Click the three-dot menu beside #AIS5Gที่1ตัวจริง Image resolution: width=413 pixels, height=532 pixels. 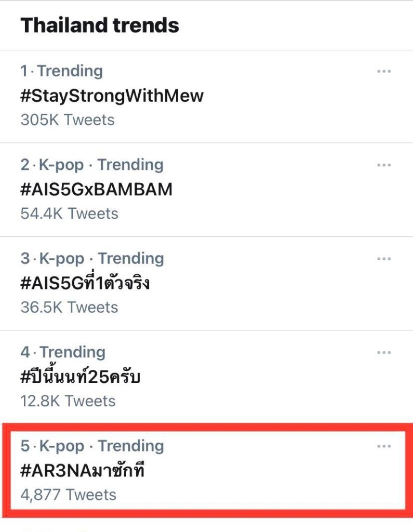[384, 259]
